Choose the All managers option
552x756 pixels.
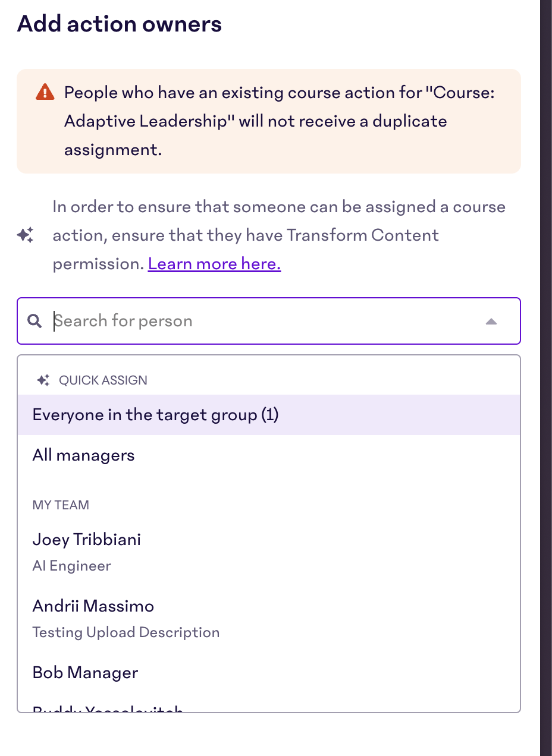click(269, 455)
